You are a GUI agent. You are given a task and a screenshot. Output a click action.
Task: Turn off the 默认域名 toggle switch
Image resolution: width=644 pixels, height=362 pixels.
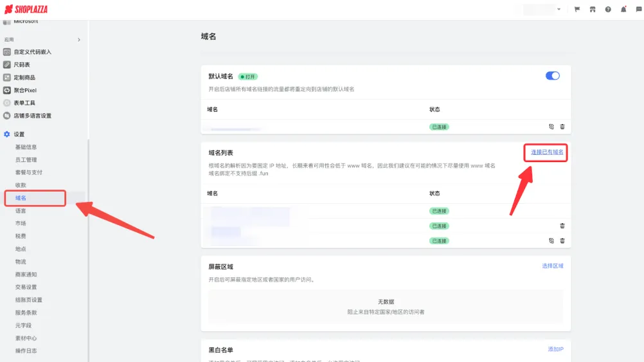click(x=552, y=76)
